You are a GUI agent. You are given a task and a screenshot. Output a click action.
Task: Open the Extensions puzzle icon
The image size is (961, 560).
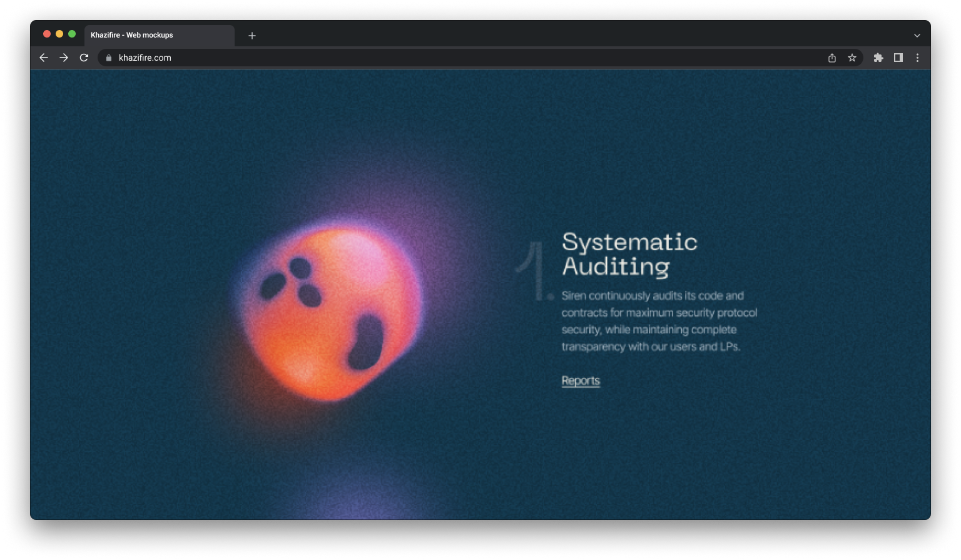[878, 58]
